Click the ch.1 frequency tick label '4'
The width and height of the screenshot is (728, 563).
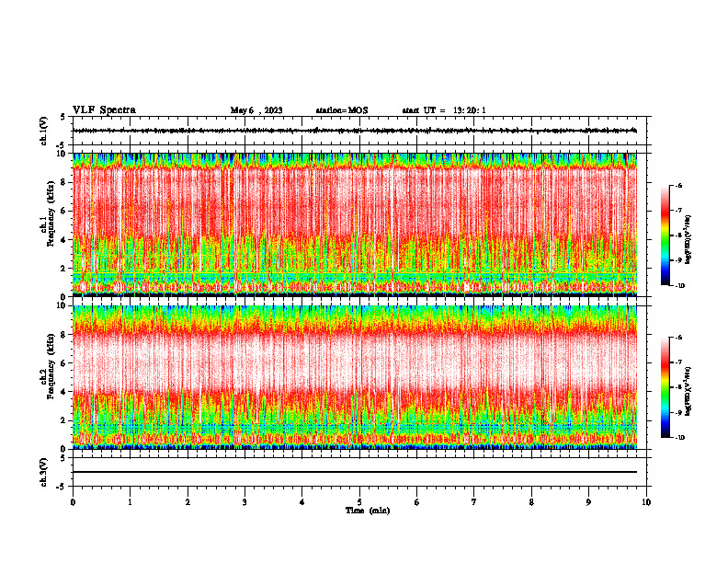pos(64,240)
